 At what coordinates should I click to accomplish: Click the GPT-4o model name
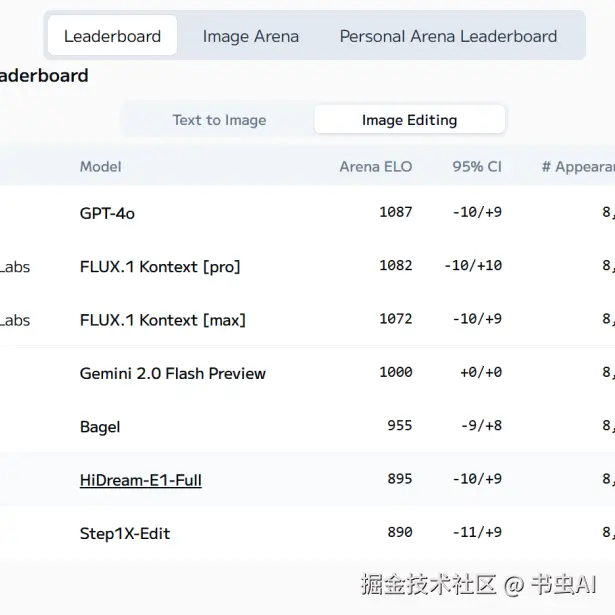pyautogui.click(x=107, y=213)
